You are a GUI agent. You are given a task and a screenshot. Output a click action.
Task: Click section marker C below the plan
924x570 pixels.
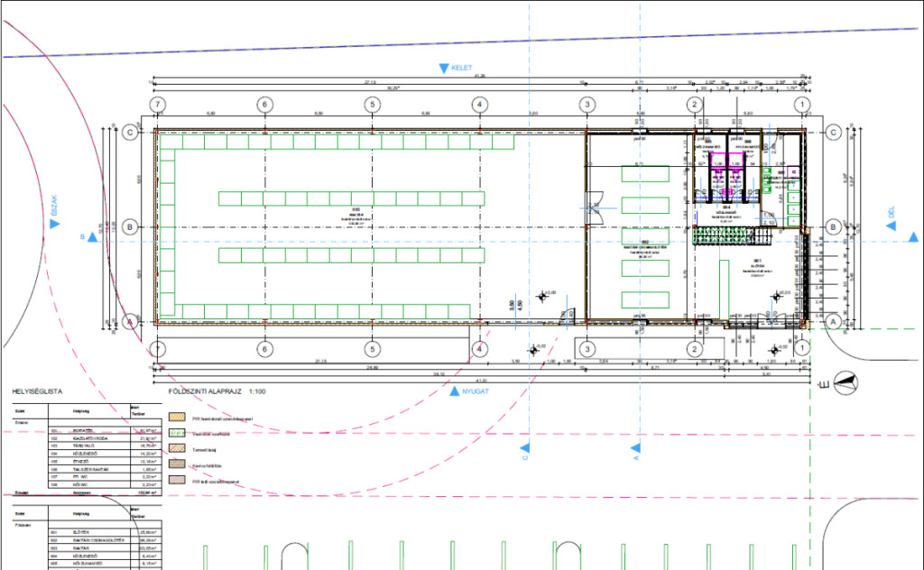(x=524, y=447)
